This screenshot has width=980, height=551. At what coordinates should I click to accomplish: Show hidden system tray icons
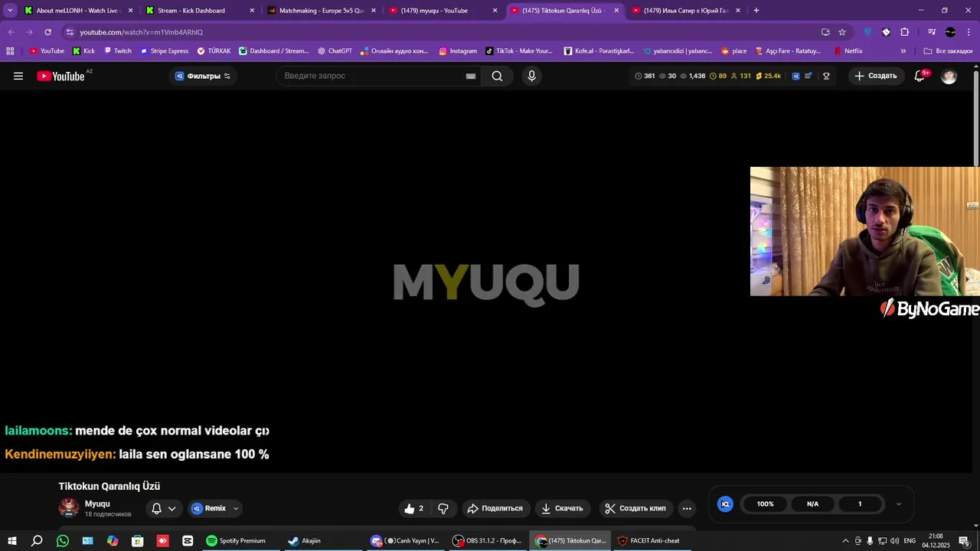tap(845, 541)
